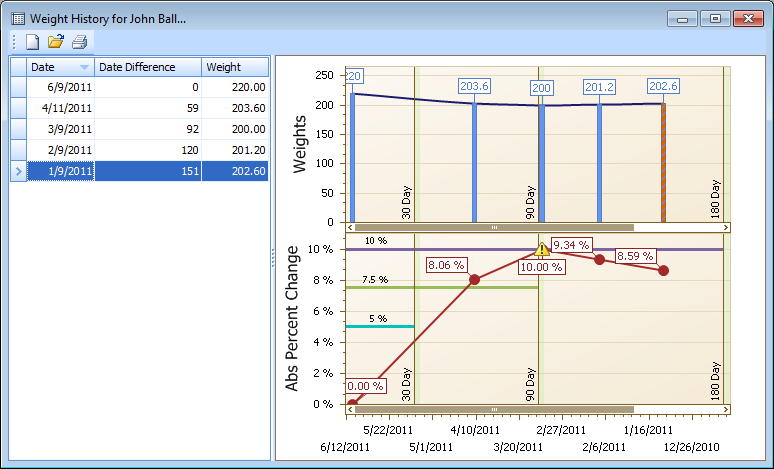Click the 203.6 label on the weights chart

(x=474, y=86)
